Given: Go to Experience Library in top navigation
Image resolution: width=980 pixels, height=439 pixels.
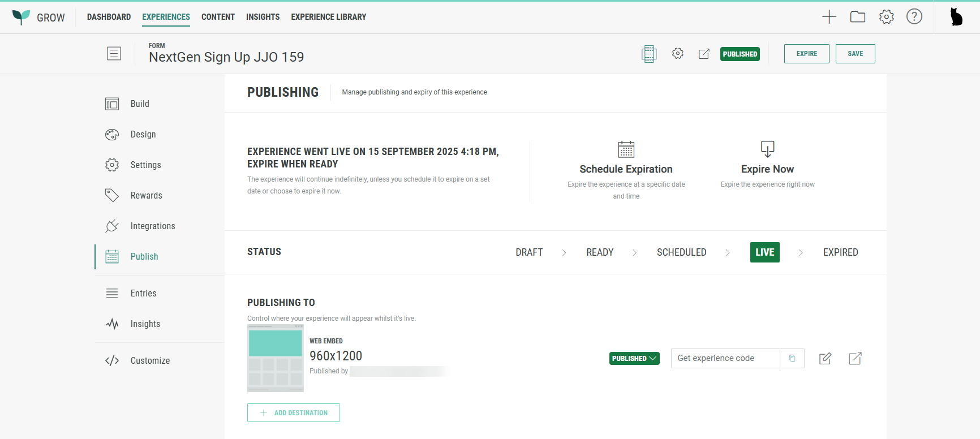Looking at the screenshot, I should pyautogui.click(x=328, y=17).
